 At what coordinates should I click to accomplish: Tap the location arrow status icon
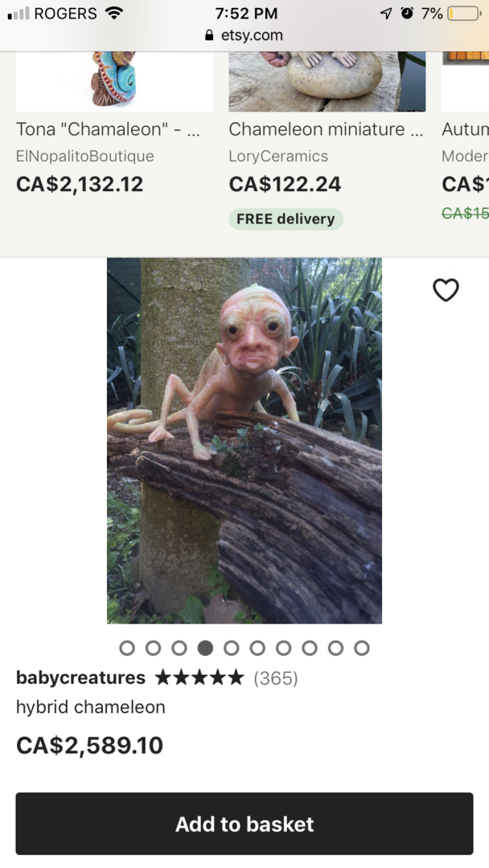pos(387,14)
